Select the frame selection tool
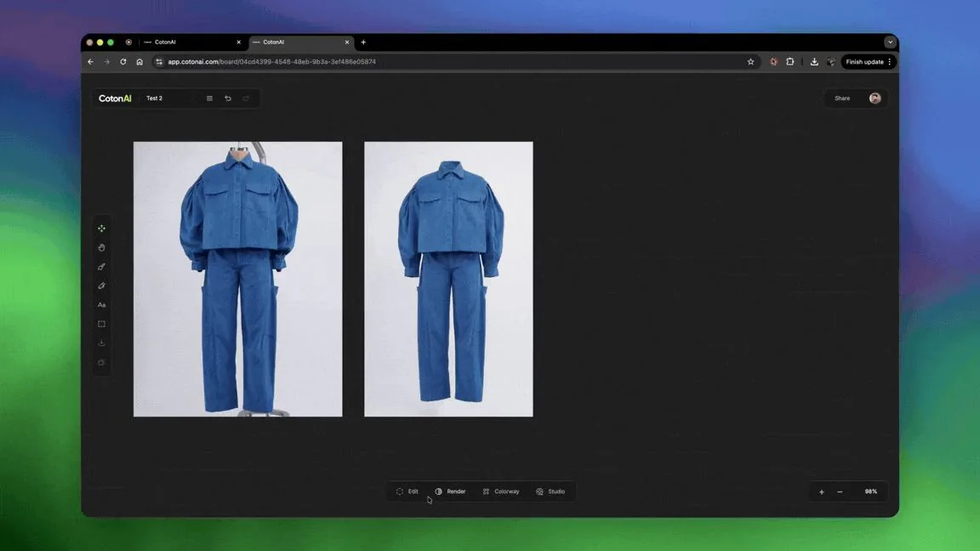The image size is (980, 551). click(x=101, y=324)
